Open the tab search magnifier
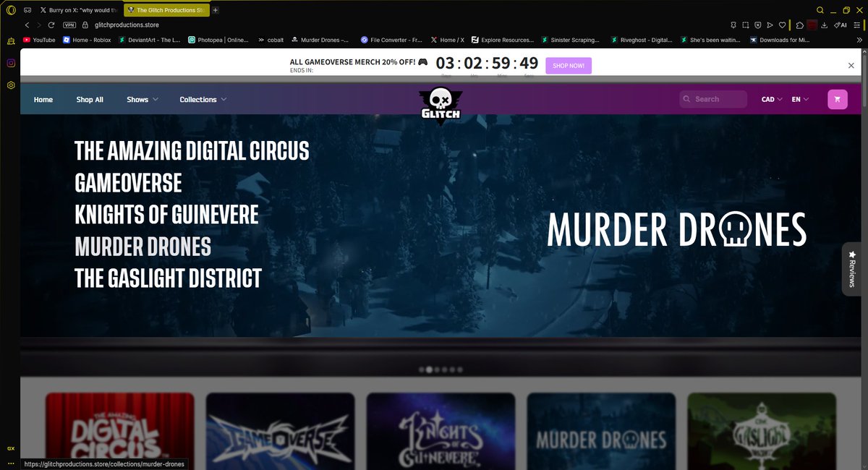 (820, 10)
